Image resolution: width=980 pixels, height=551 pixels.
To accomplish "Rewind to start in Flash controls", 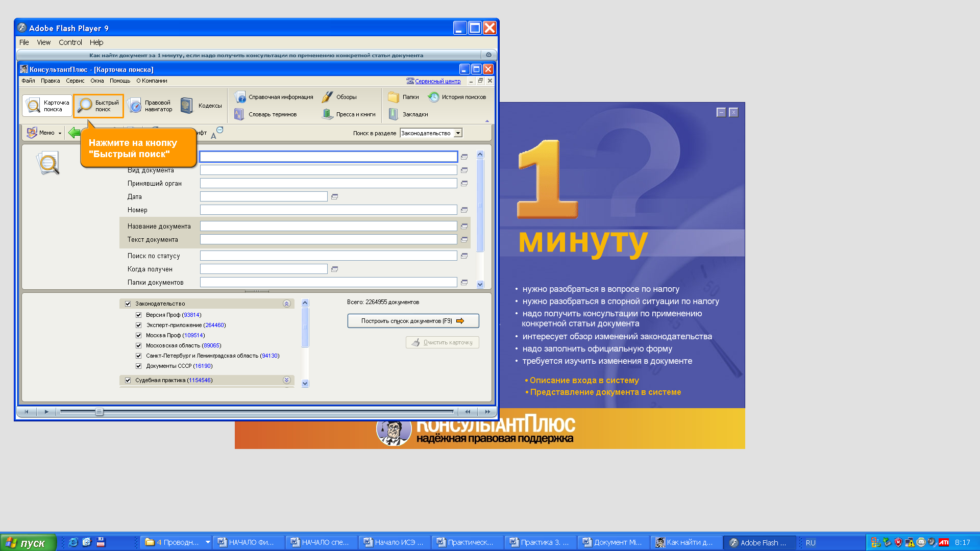I will pos(27,412).
